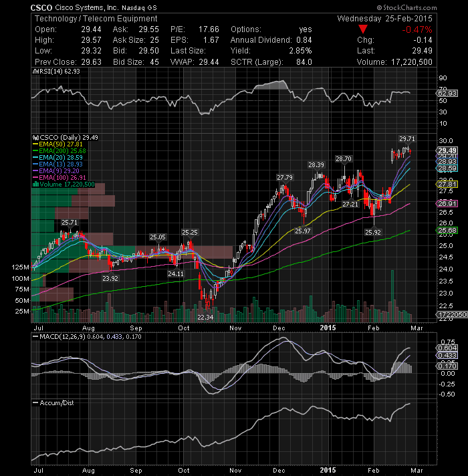Click the Low value 29.32
This screenshot has width=468, height=476.
pos(91,51)
